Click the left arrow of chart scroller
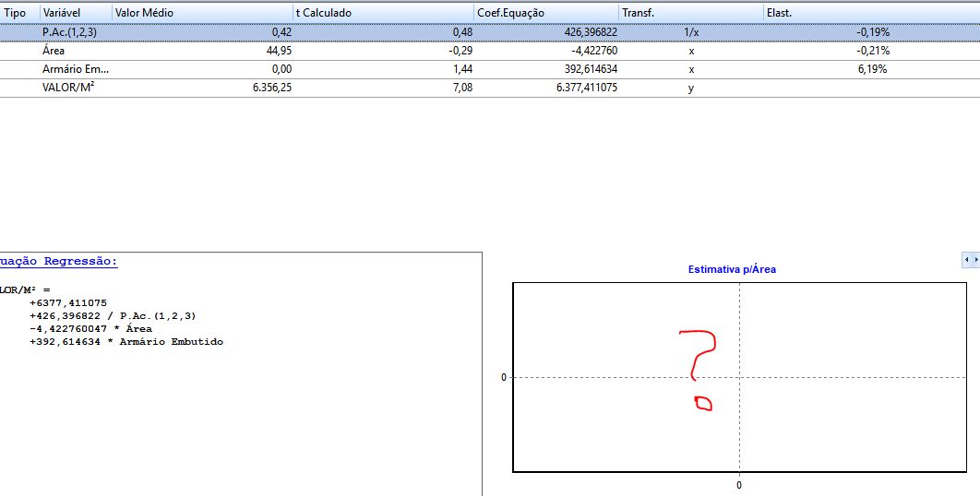 tap(967, 259)
